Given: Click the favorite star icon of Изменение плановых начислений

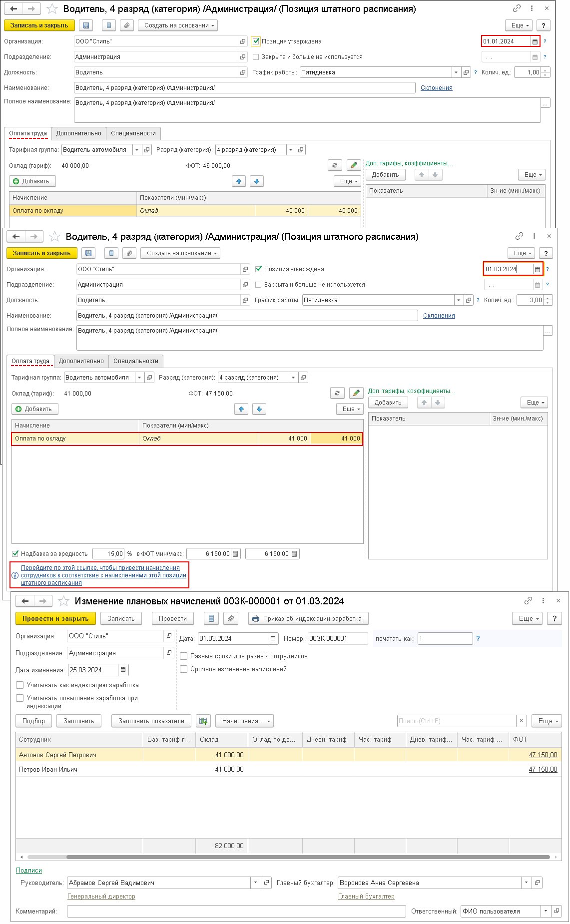Looking at the screenshot, I should [63, 601].
